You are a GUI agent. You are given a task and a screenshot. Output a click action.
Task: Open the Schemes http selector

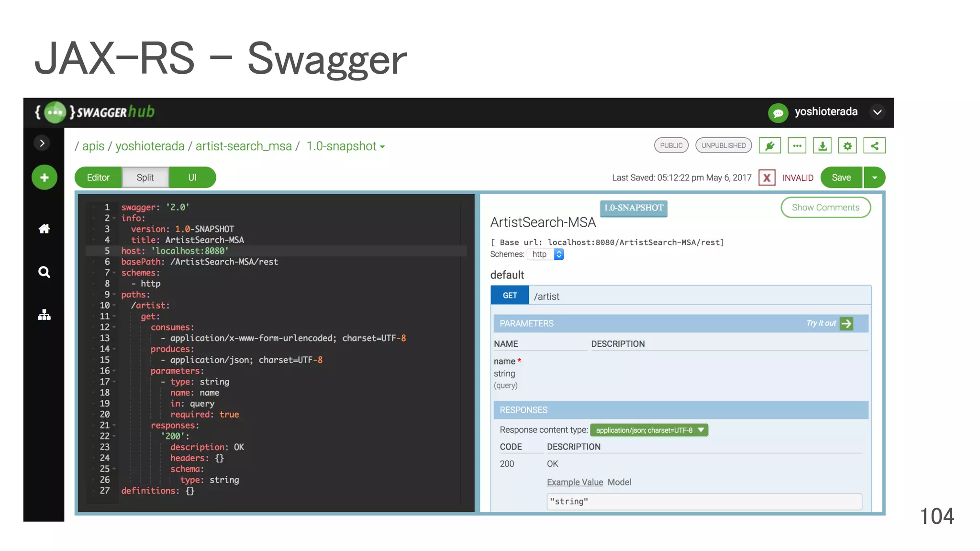click(546, 254)
